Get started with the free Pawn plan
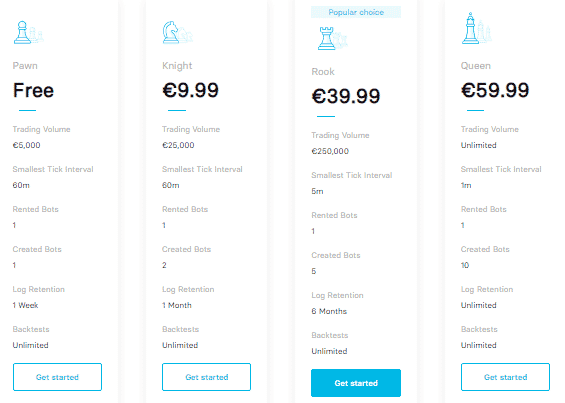Image resolution: width=565 pixels, height=403 pixels. point(57,377)
